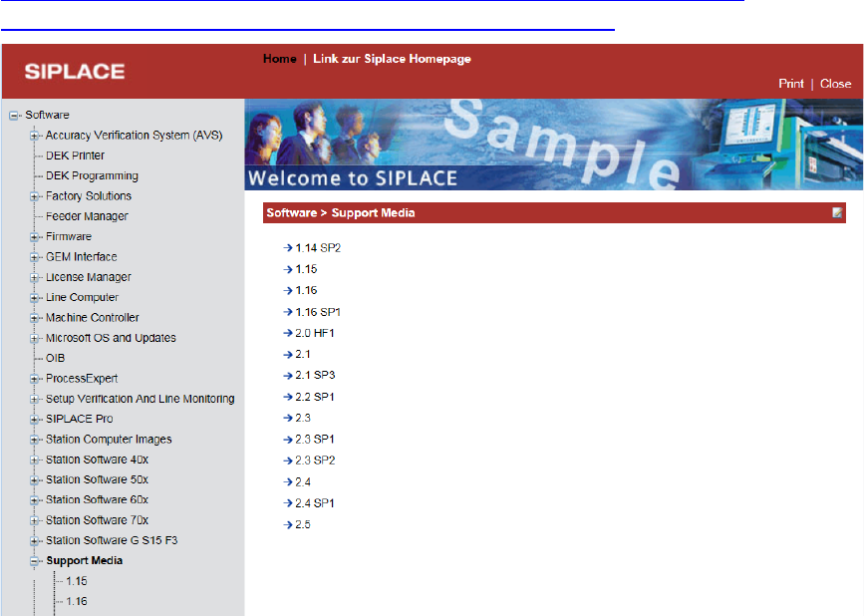Expand the Line Computer node
864x616 pixels.
tap(34, 297)
